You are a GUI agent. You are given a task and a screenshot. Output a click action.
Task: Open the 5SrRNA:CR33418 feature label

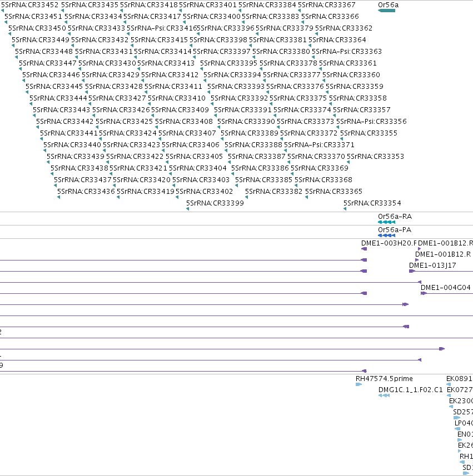tap(149, 5)
